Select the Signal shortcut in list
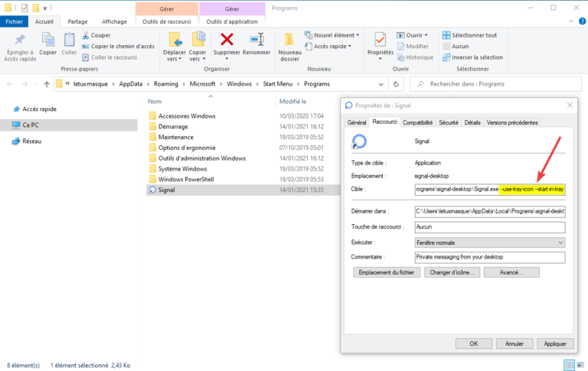This screenshot has width=588, height=371. pos(243,190)
